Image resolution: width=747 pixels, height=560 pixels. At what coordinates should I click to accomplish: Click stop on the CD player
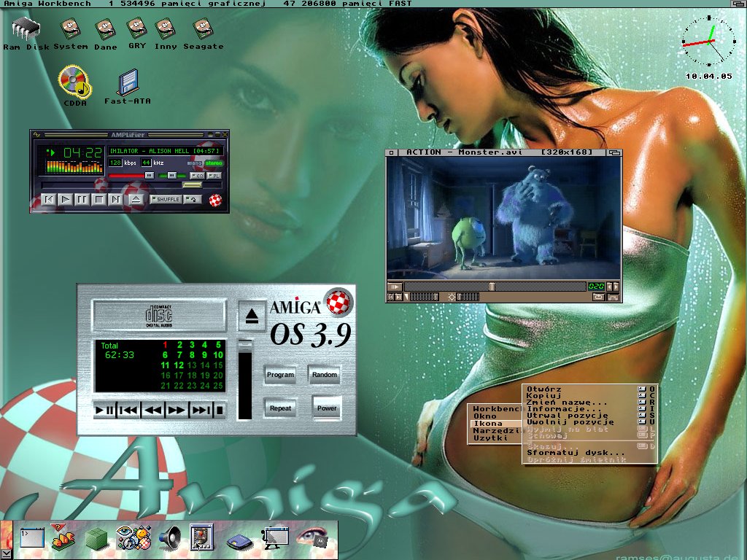(220, 410)
